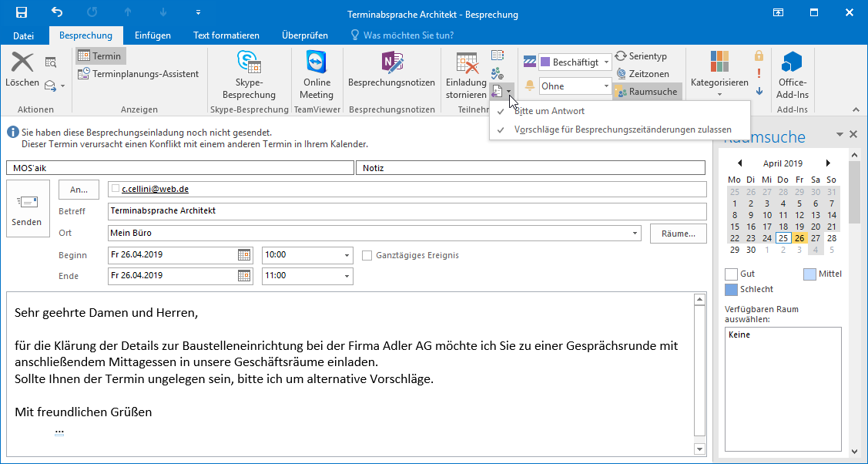Viewport: 868px width, 464px height.
Task: Open the start time 10:00 dropdown
Action: (x=347, y=255)
